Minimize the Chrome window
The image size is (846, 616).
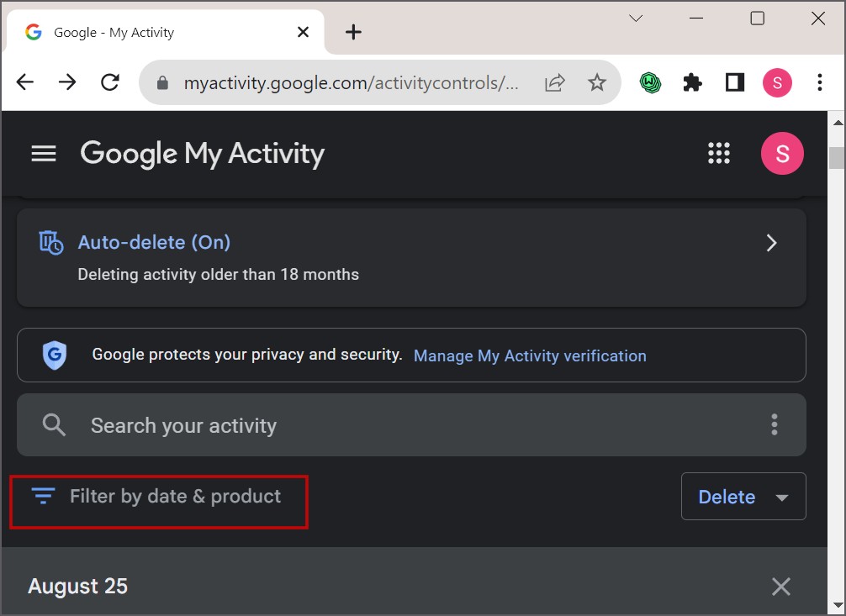(x=696, y=18)
